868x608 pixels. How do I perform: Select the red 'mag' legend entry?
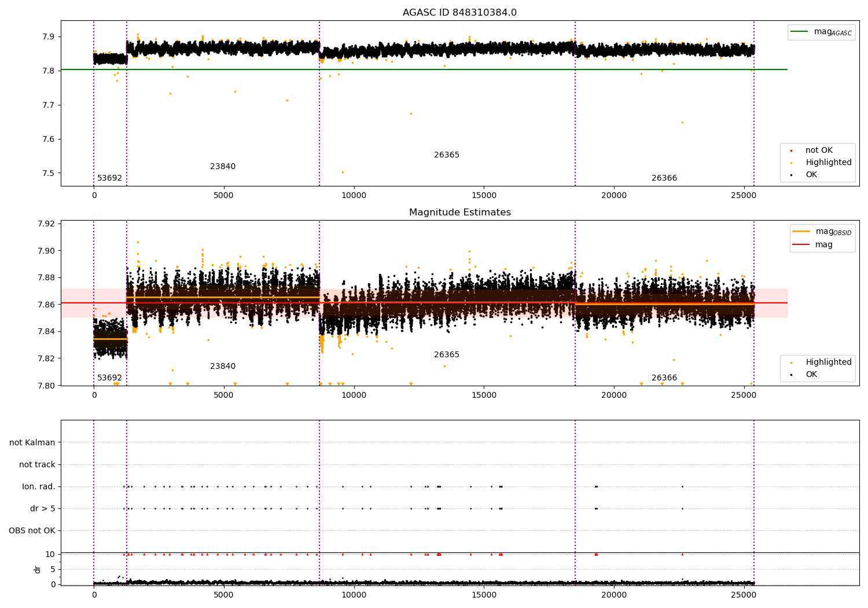813,244
